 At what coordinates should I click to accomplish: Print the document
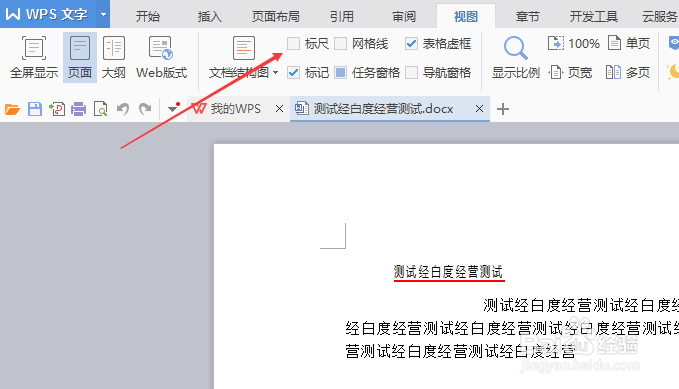pyautogui.click(x=78, y=109)
